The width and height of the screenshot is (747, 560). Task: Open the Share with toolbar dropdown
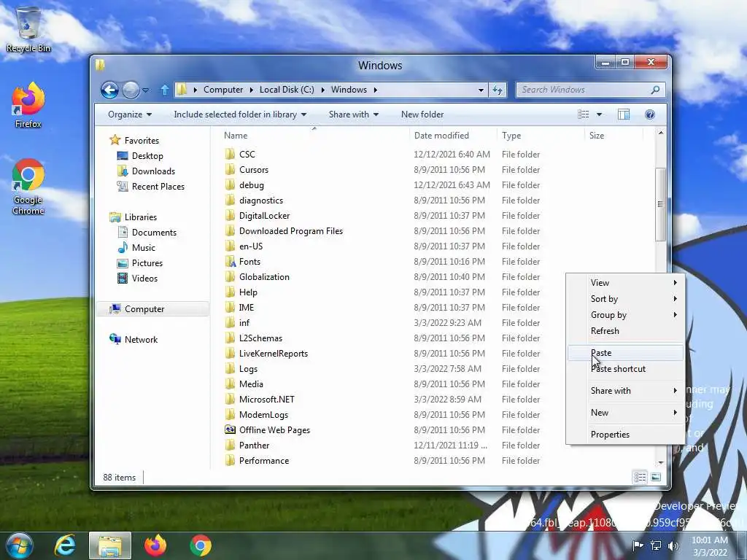pyautogui.click(x=354, y=114)
